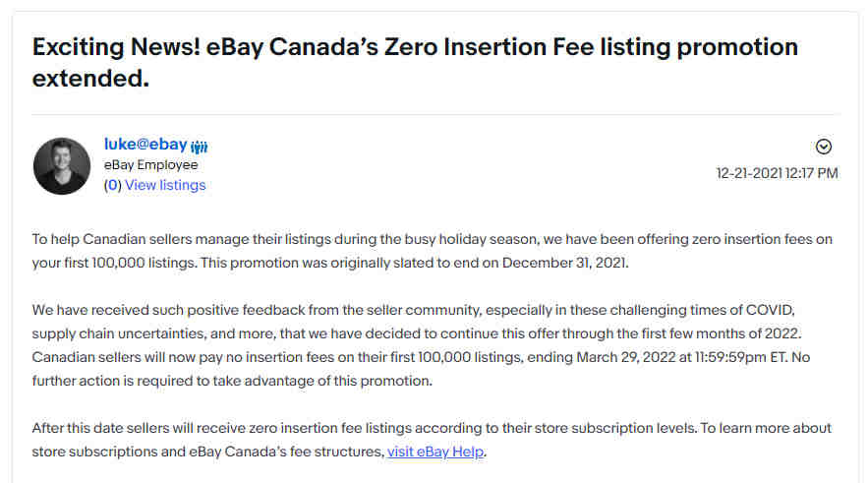Click the Exciting News post title heading
This screenshot has height=483, width=868.
415,62
